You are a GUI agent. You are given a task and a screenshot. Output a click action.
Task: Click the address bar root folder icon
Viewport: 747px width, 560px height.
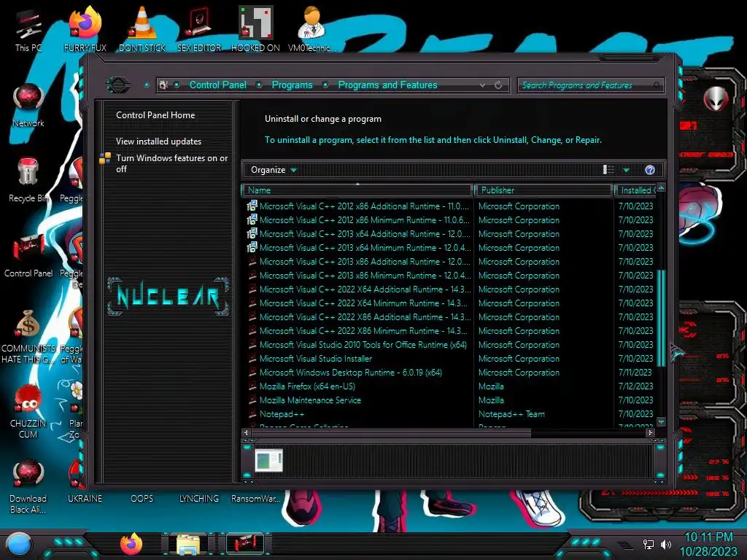tap(163, 85)
